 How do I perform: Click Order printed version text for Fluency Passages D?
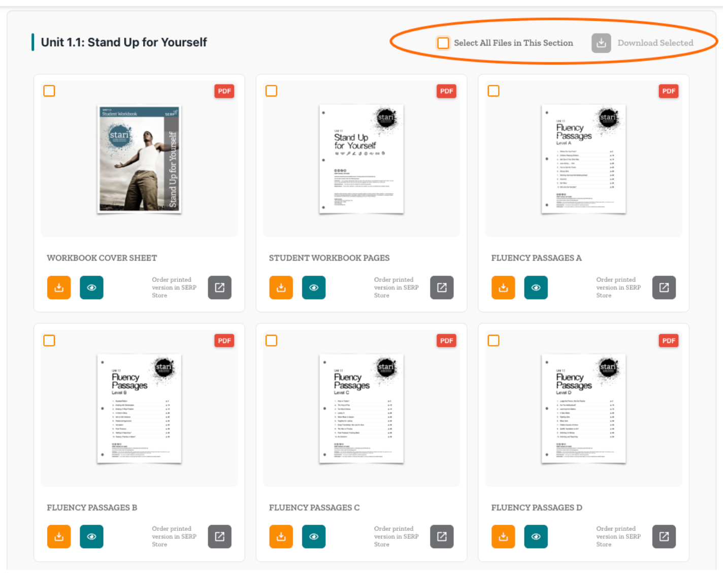618,536
